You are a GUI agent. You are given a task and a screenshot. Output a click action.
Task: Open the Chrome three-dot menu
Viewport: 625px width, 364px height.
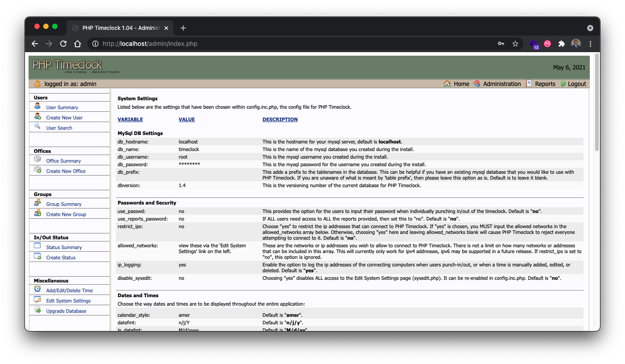(x=590, y=44)
